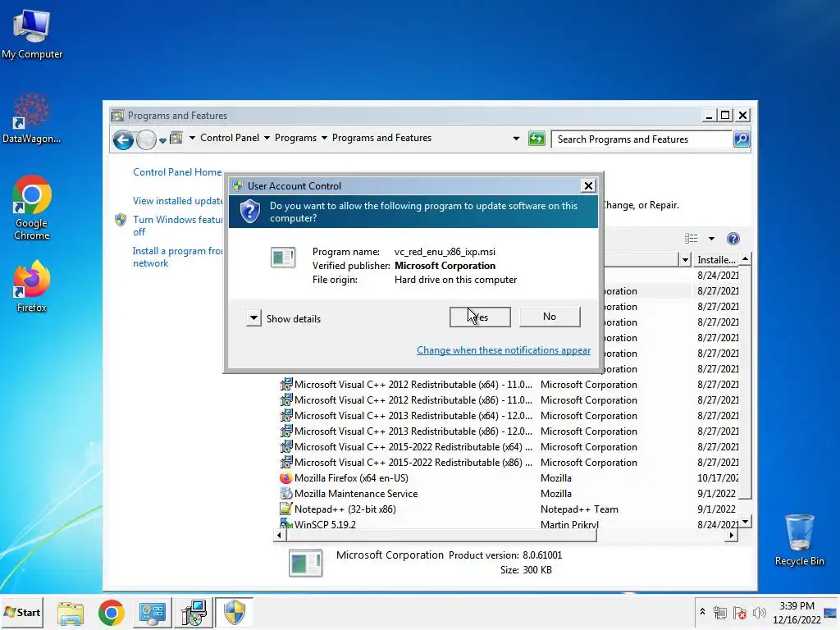Viewport: 840px width, 630px height.
Task: Select Visual C++ 2015-2022 Redistributable (x64) row
Action: 509,447
